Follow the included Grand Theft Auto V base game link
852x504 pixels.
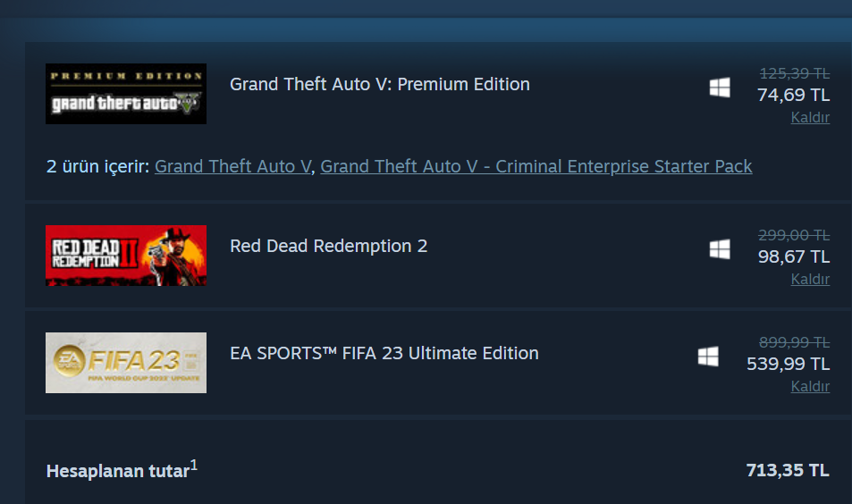232,166
